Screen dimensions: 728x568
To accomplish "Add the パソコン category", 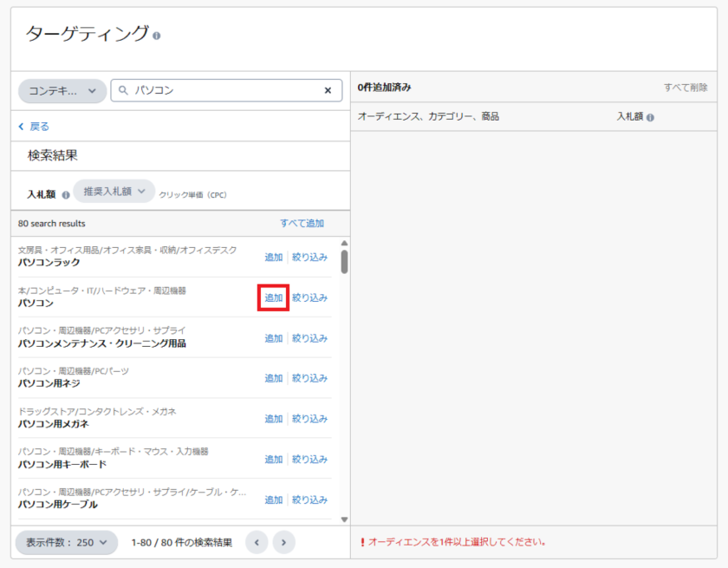I will [273, 297].
